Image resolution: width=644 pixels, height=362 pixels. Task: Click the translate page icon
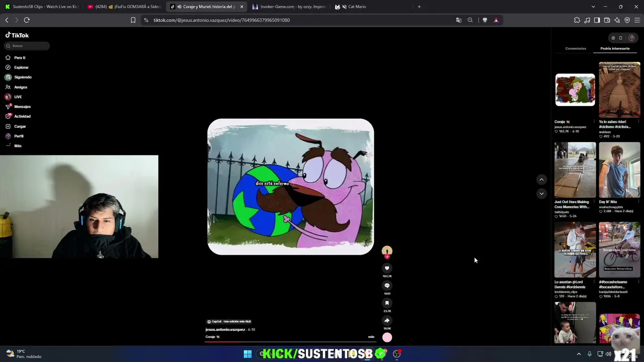tap(458, 20)
